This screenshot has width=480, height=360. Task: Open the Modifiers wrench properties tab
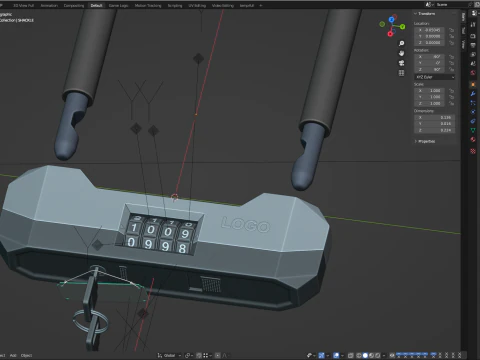click(x=473, y=94)
